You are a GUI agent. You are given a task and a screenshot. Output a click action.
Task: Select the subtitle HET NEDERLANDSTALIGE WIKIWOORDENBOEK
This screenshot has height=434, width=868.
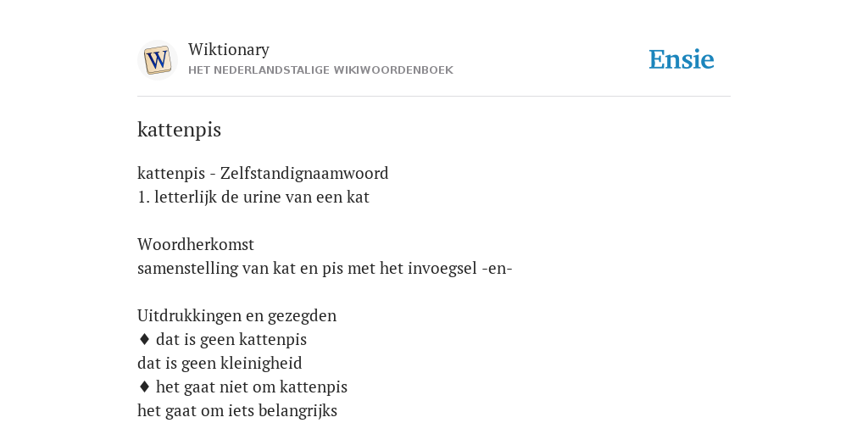pos(320,70)
